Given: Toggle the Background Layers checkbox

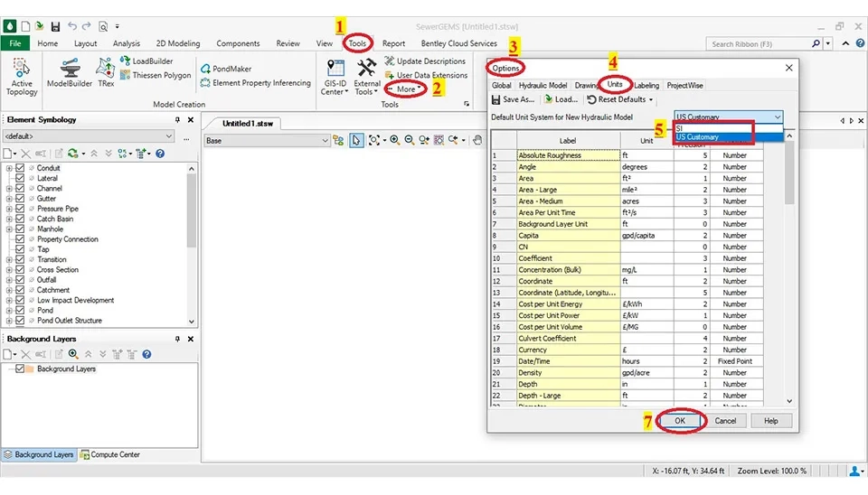Looking at the screenshot, I should pyautogui.click(x=20, y=369).
